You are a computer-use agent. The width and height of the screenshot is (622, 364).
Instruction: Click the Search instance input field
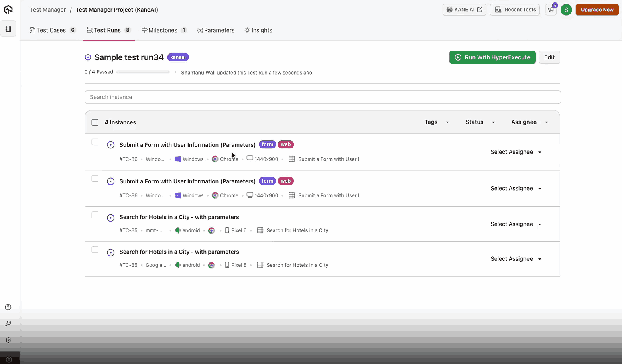(x=322, y=97)
